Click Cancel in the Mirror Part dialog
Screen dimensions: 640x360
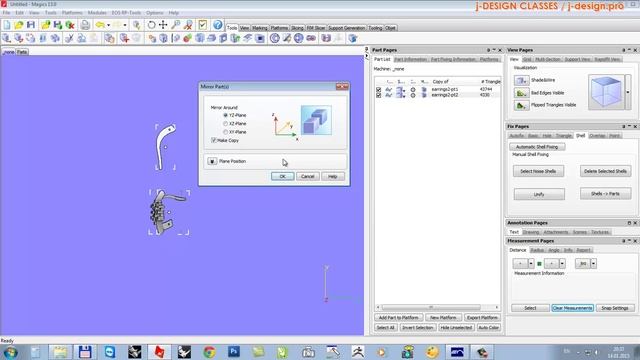[x=307, y=176]
